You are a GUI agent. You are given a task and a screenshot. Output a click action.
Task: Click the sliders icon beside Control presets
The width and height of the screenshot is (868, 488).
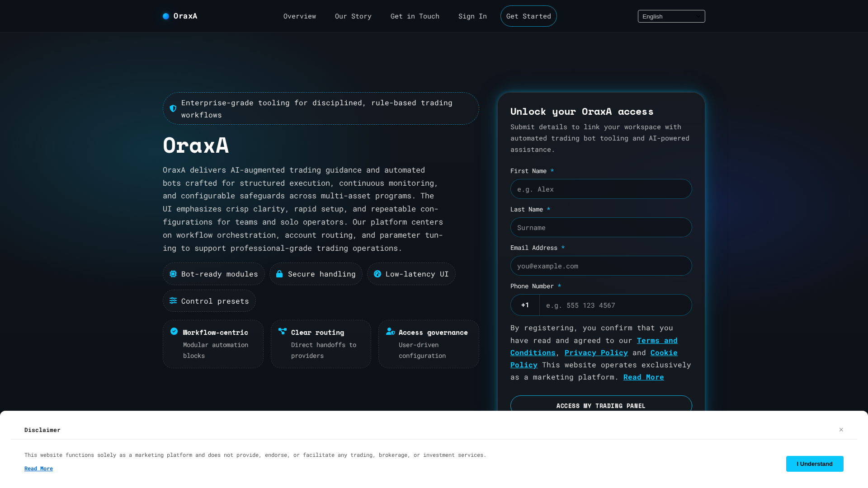(x=173, y=300)
